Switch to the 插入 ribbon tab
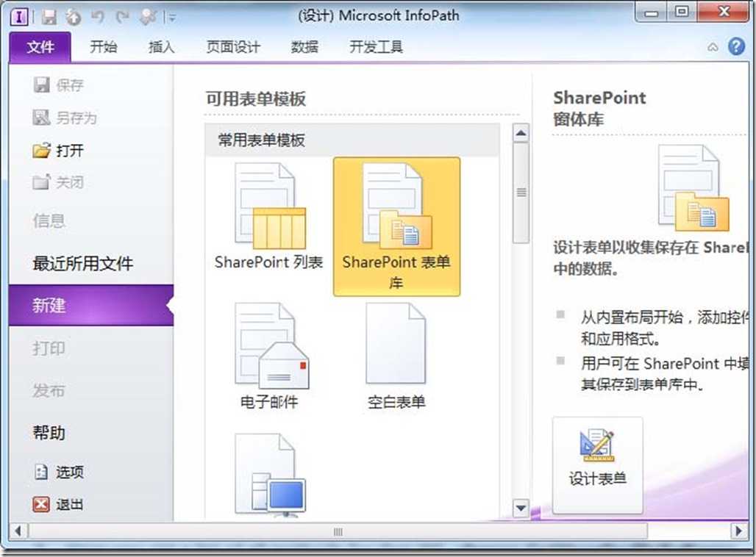Screen dimensions: 756x557 point(161,47)
